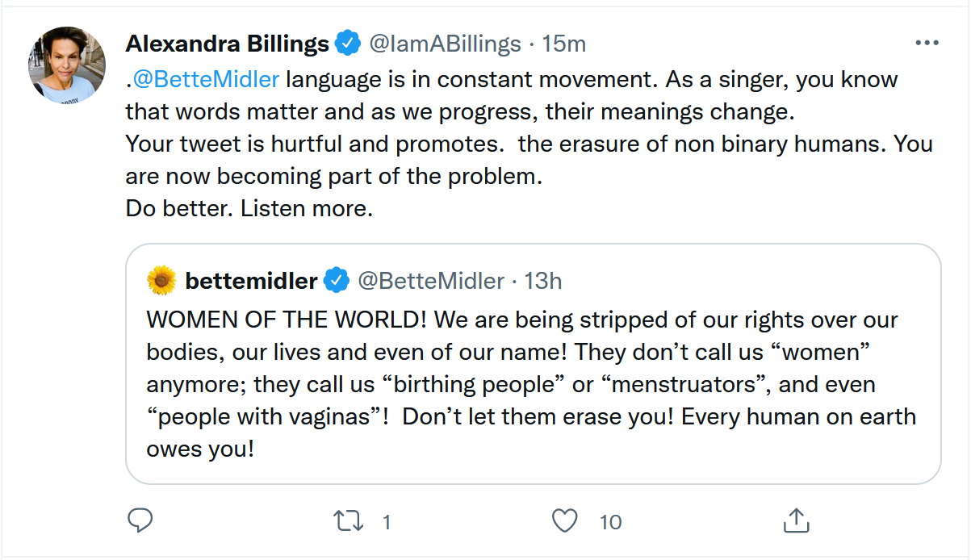Click the @IamABillings handle
The width and height of the screenshot is (971, 560).
point(445,44)
